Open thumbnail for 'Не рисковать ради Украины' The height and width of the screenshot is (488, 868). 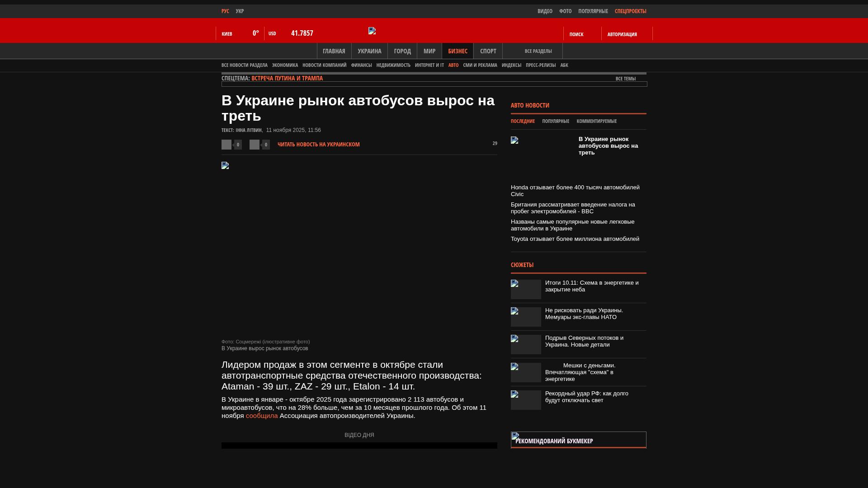tap(526, 317)
